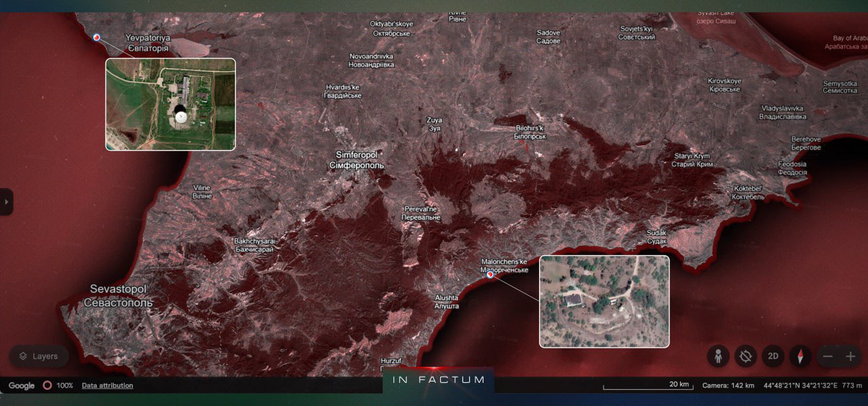Click the Viline map label

click(x=202, y=191)
